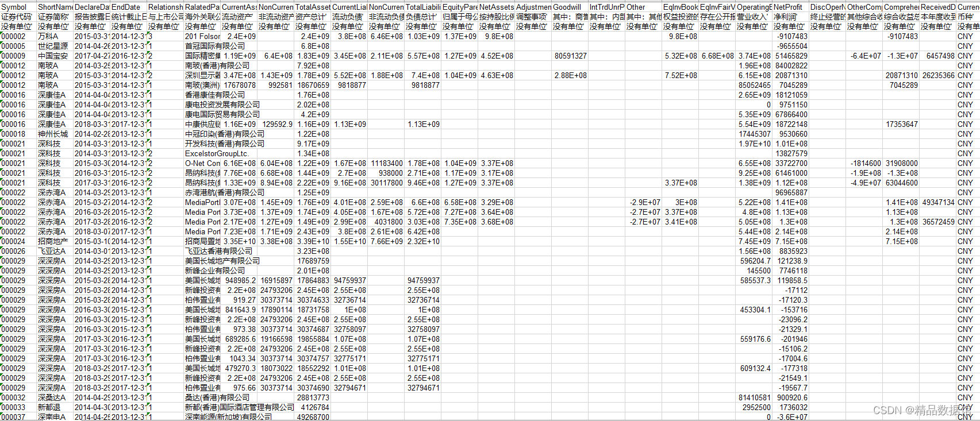Select the value 28813773
Screen dimensions: 980x421
tap(313, 397)
